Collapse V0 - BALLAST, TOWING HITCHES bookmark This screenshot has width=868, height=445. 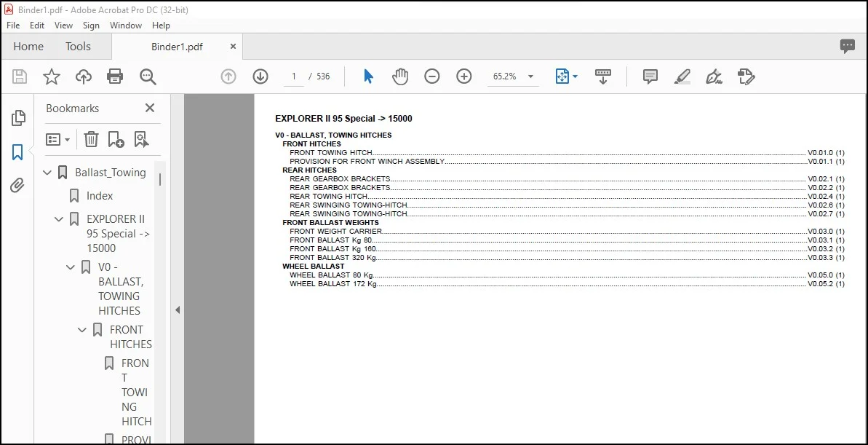(71, 268)
